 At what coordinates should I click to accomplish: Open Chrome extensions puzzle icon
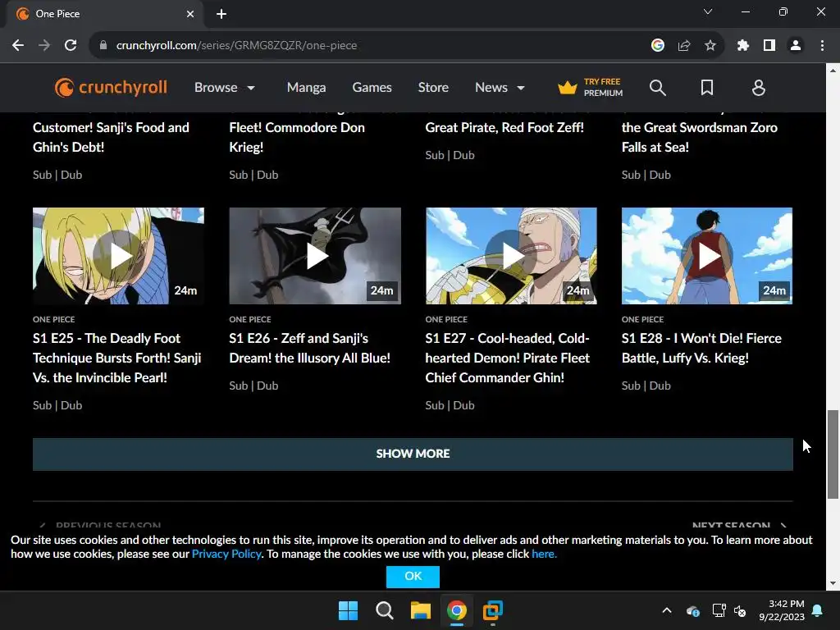coord(742,46)
